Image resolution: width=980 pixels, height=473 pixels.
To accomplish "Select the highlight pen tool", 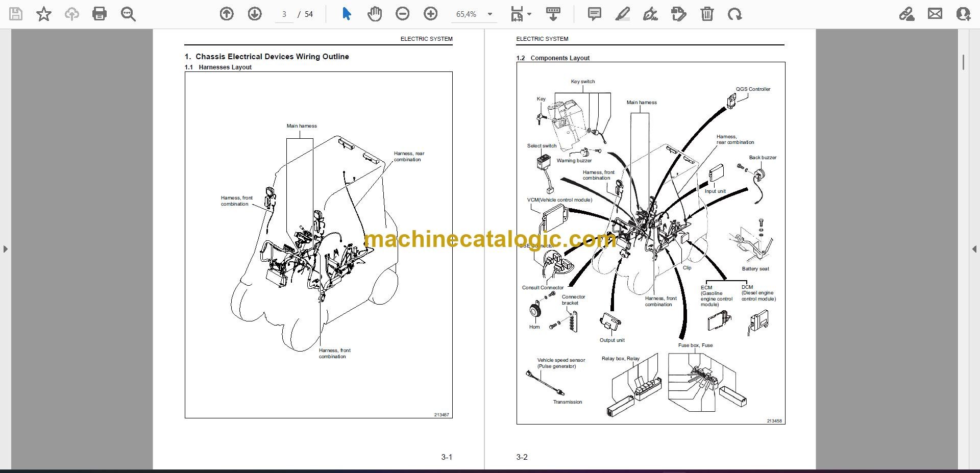I will (622, 14).
